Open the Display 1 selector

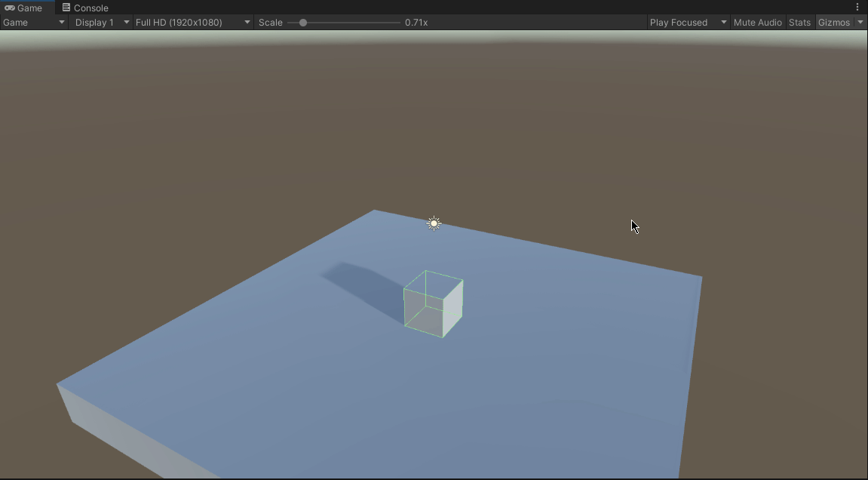coord(101,22)
